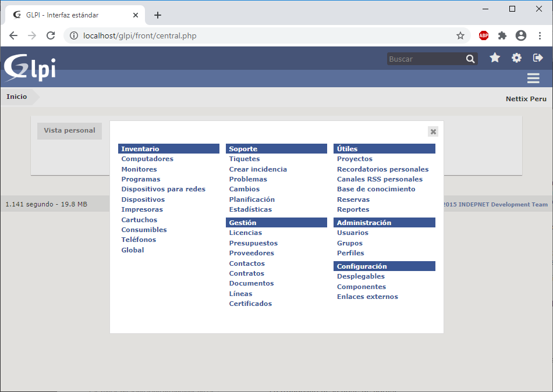The height and width of the screenshot is (392, 553).
Task: Open Desplegables in Configuración
Action: pyautogui.click(x=361, y=276)
